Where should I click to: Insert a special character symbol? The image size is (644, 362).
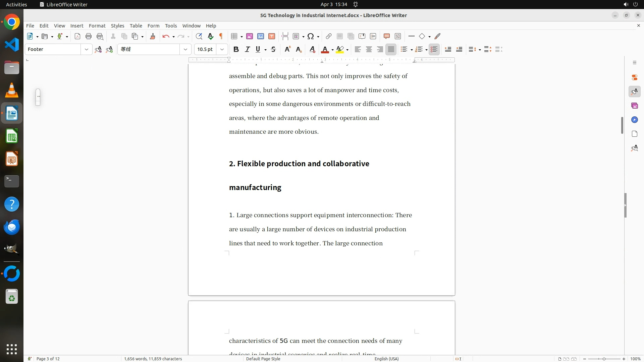click(311, 36)
